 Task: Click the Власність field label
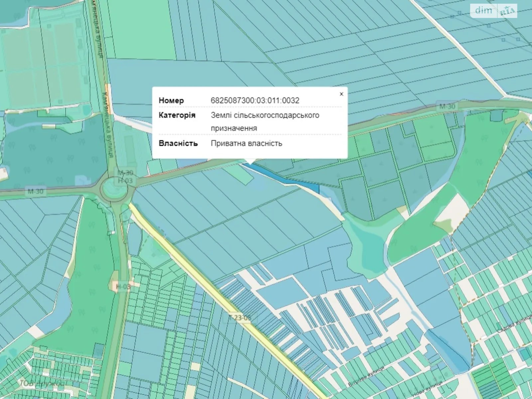click(178, 143)
